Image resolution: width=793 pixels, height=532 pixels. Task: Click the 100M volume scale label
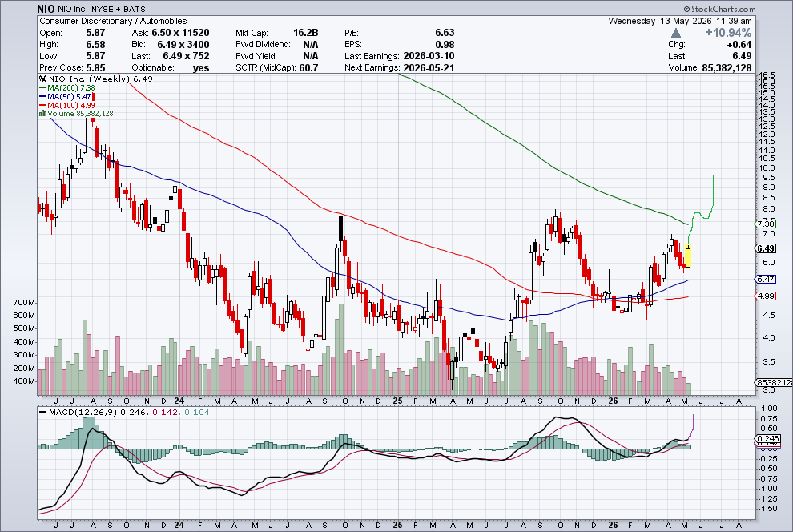pyautogui.click(x=24, y=381)
